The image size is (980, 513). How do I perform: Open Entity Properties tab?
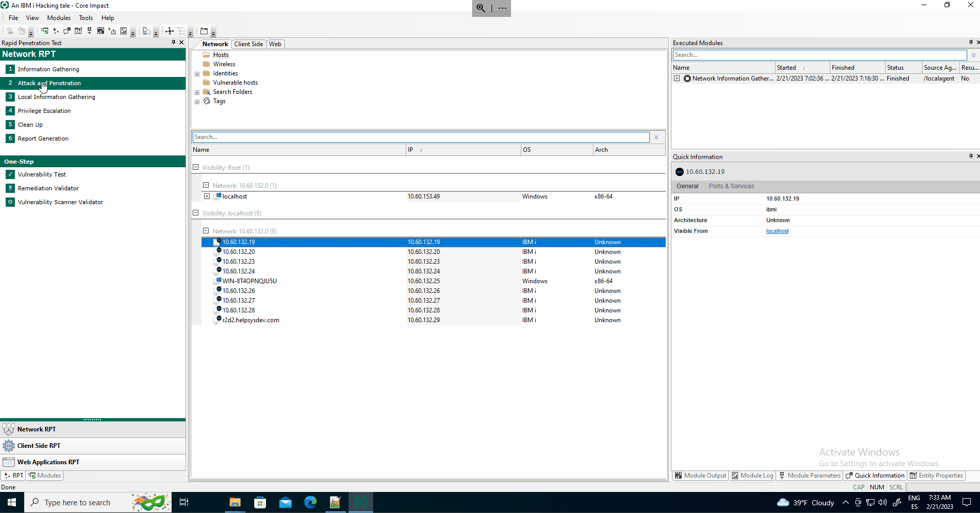[936, 476]
